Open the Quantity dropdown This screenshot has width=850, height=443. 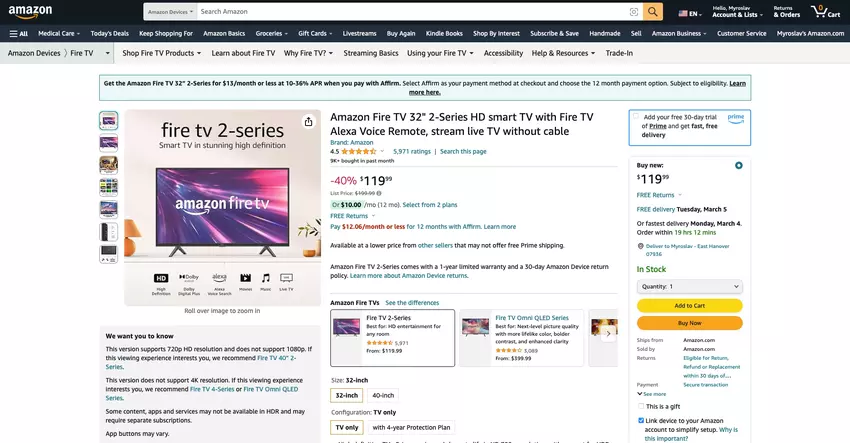pyautogui.click(x=689, y=286)
